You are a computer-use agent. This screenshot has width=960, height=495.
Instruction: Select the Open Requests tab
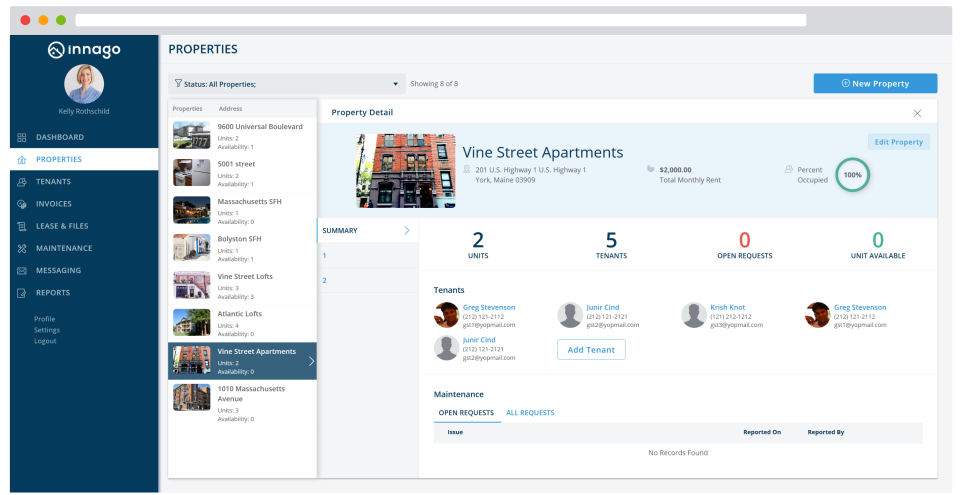(x=466, y=413)
